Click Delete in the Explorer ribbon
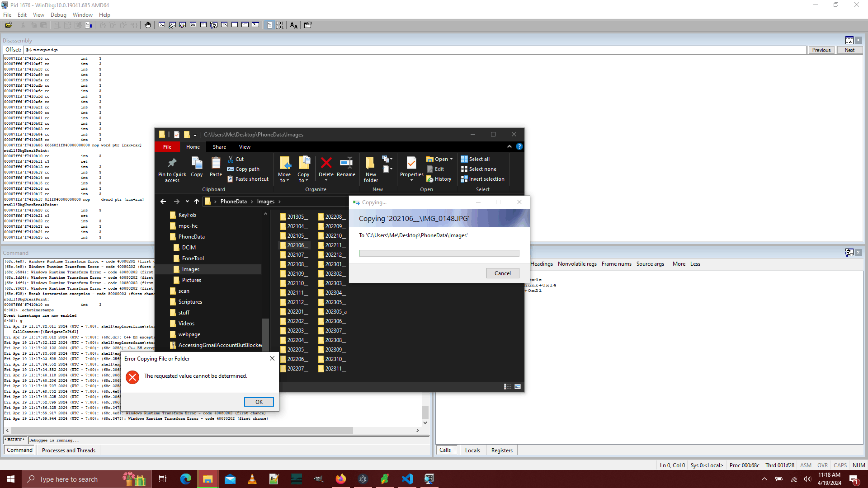 pos(326,166)
